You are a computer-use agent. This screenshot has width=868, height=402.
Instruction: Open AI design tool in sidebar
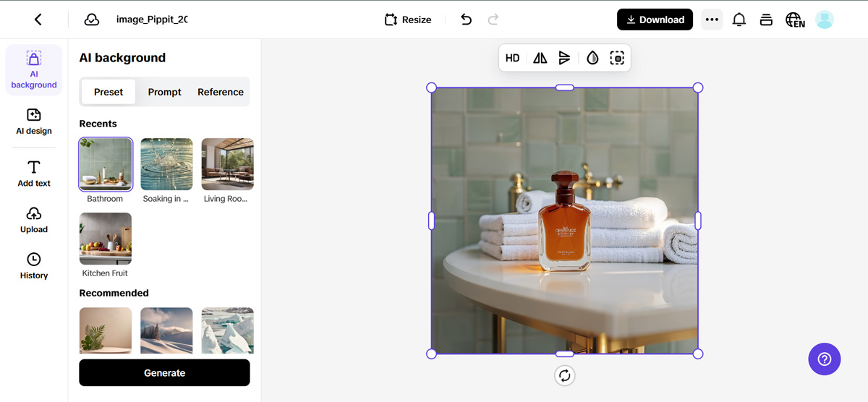point(34,121)
